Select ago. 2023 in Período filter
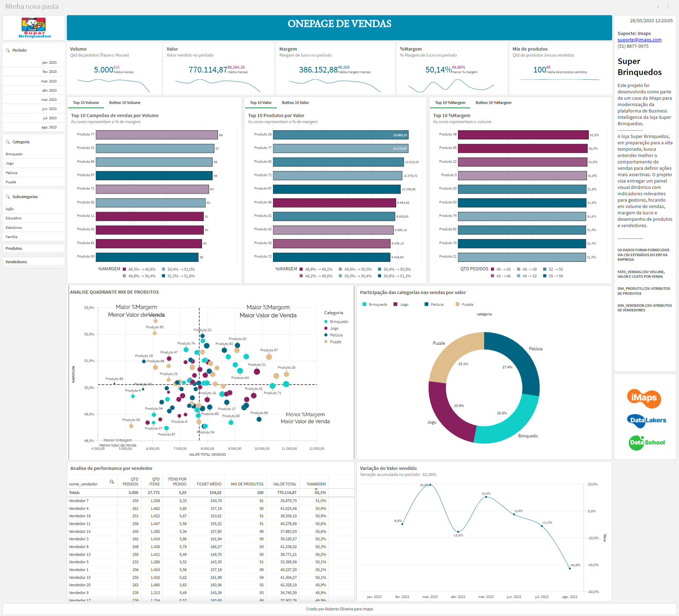The width and height of the screenshot is (679, 616). (34, 127)
